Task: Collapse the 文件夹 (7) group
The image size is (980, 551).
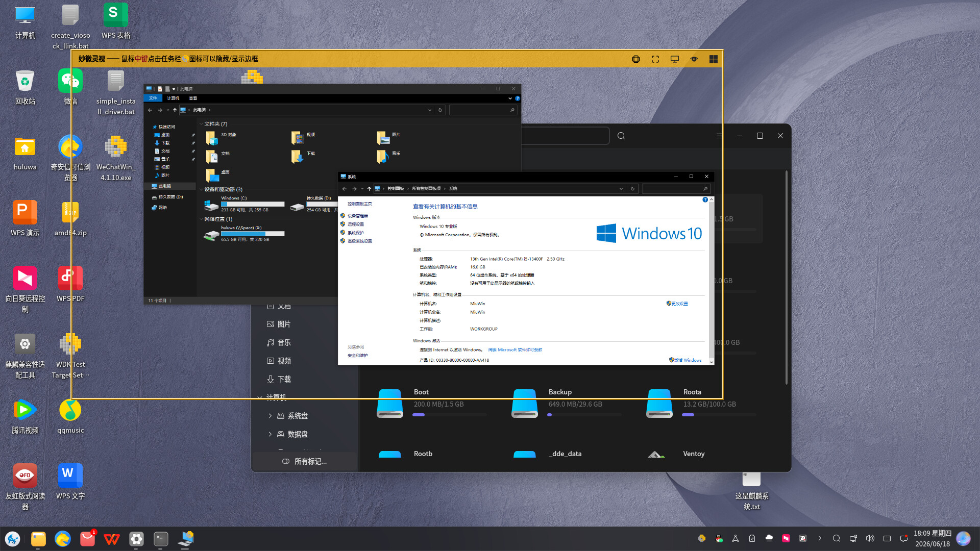Action: (201, 124)
